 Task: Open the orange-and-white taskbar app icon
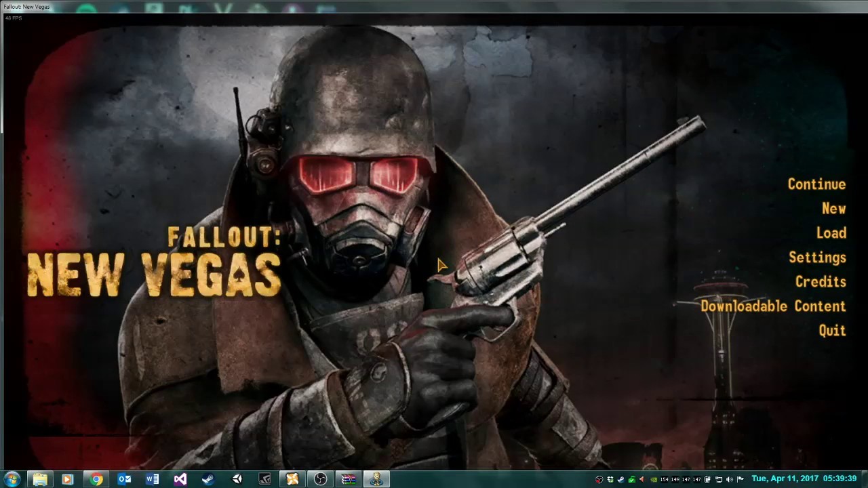(292, 479)
